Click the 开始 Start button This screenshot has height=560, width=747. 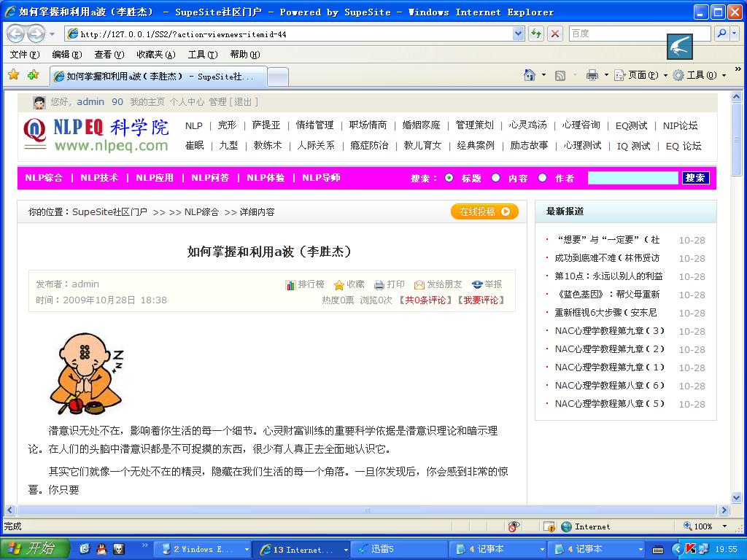pos(35,549)
